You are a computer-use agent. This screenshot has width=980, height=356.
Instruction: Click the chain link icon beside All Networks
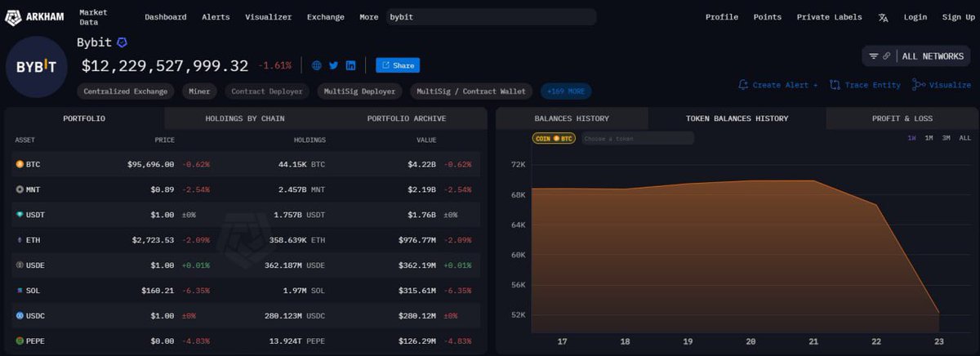887,56
